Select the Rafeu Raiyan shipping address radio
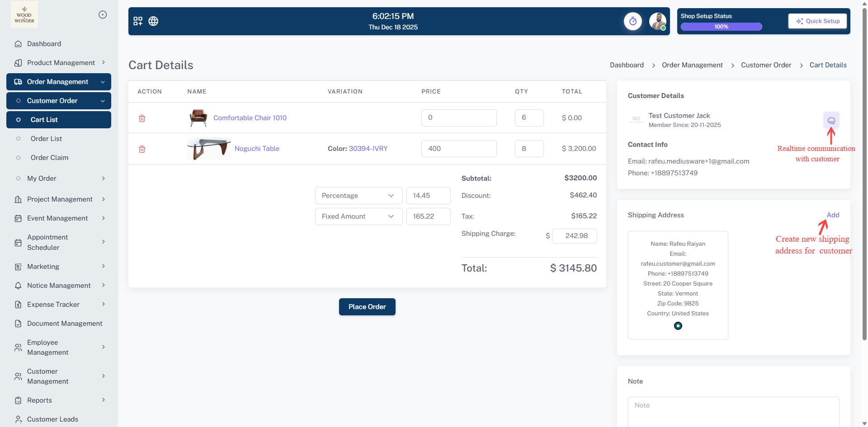Image resolution: width=868 pixels, height=427 pixels. [x=678, y=326]
